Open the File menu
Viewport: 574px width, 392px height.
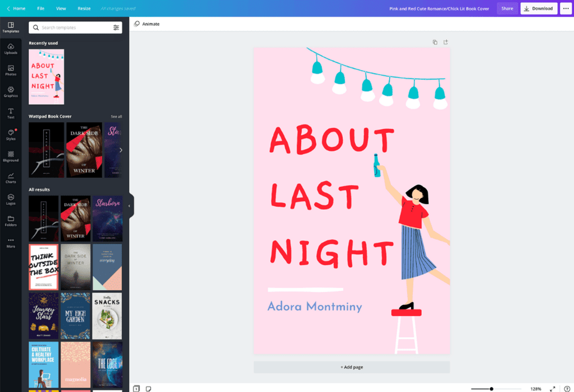click(x=40, y=8)
